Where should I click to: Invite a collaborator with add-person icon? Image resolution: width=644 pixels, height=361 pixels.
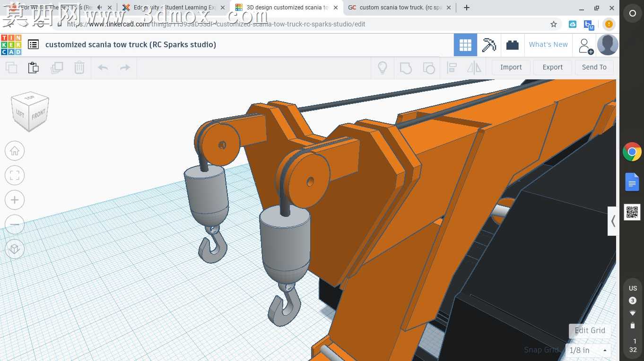[585, 46]
